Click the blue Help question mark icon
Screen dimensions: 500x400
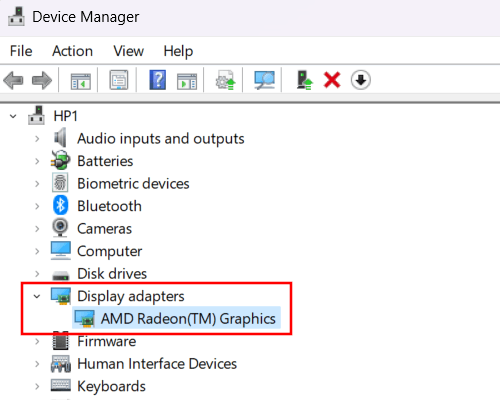coord(158,80)
